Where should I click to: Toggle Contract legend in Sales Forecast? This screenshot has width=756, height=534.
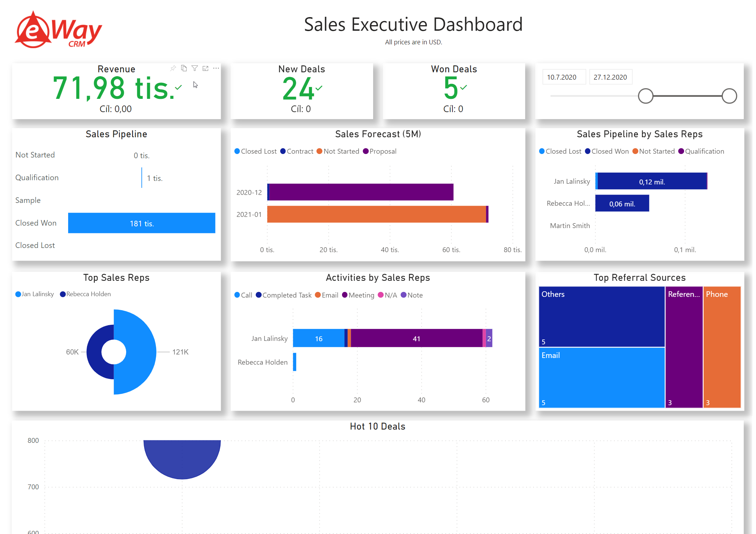click(297, 151)
